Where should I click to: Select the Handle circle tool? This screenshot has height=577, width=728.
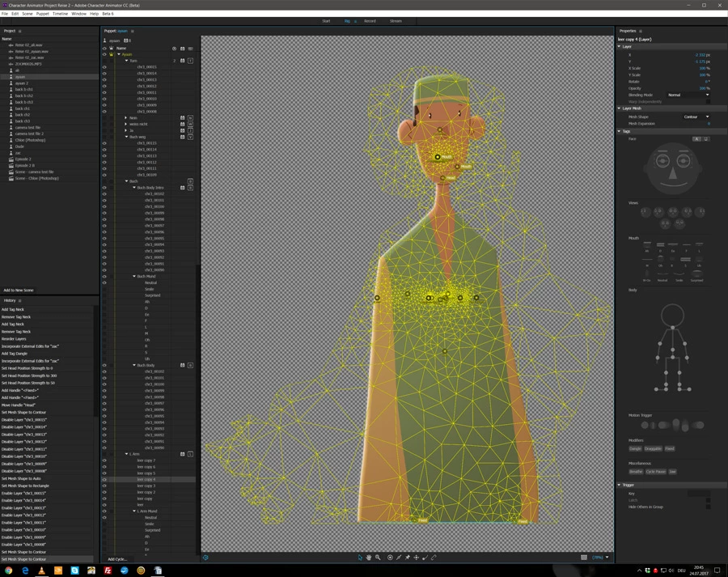[x=390, y=558]
